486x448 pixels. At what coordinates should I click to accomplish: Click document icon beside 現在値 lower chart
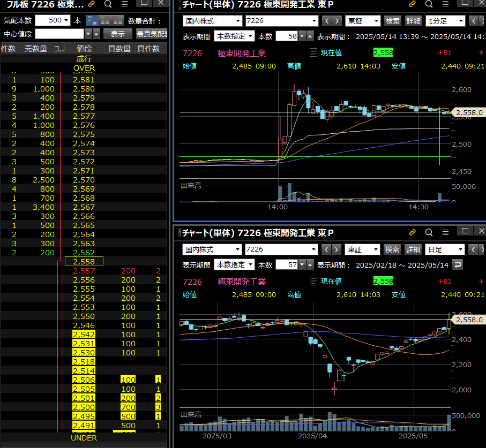(313, 281)
